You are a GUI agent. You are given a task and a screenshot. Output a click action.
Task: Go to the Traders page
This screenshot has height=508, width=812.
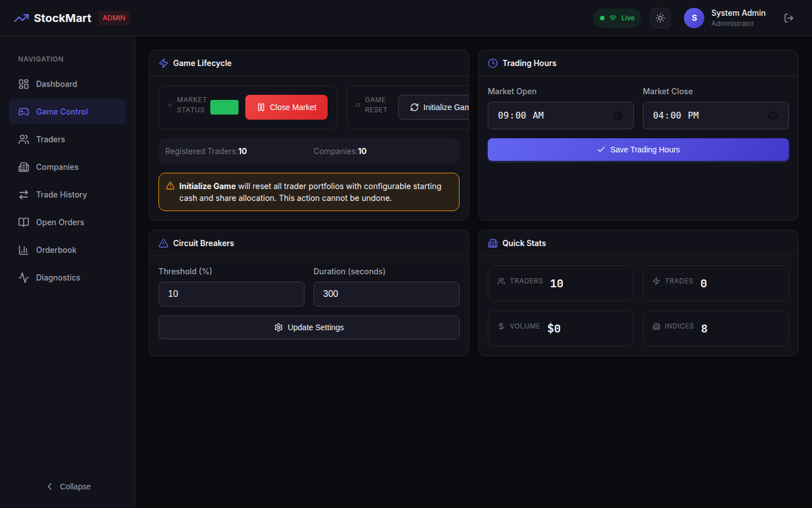point(51,139)
